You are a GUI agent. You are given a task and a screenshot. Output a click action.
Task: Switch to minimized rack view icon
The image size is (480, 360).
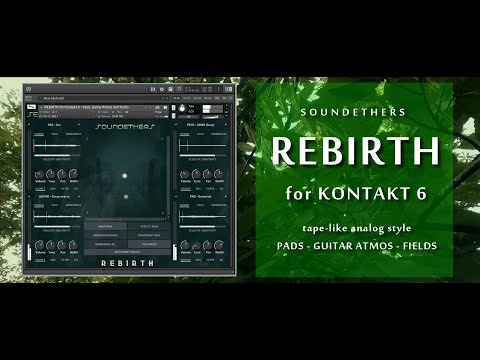228,89
